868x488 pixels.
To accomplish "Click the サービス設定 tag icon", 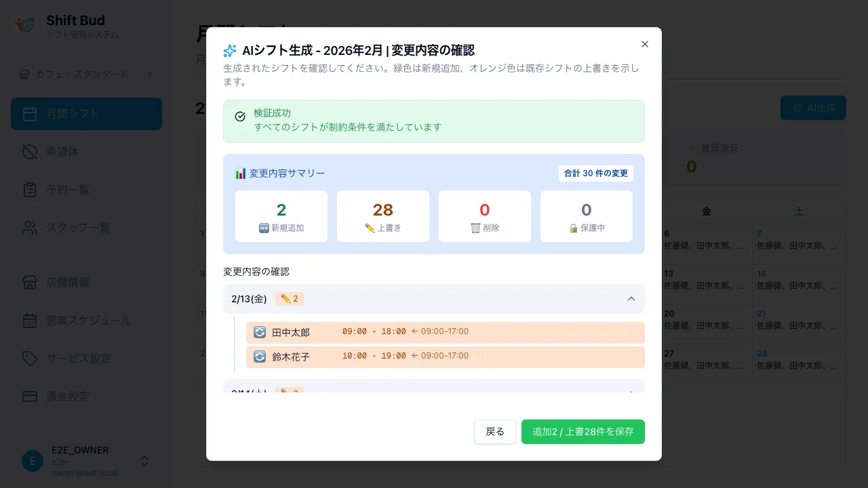I will (30, 359).
